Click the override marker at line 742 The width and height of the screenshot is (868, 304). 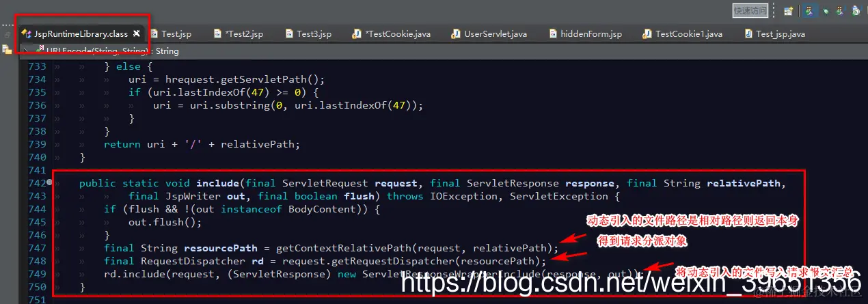tap(49, 183)
